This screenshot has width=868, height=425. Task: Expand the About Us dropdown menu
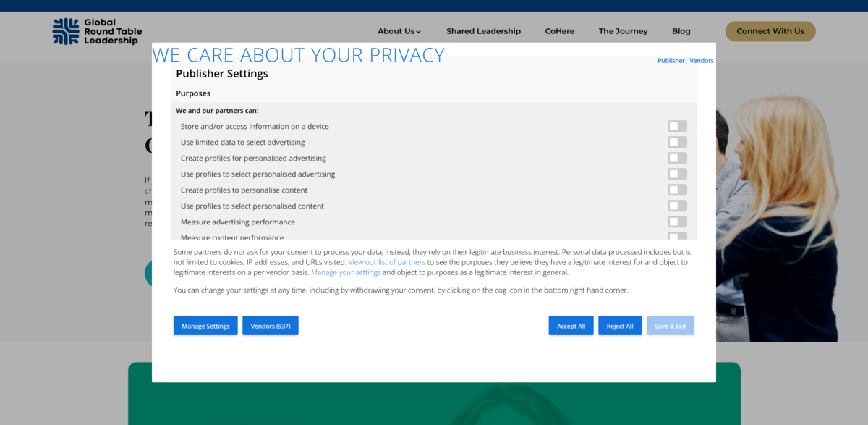coord(399,31)
